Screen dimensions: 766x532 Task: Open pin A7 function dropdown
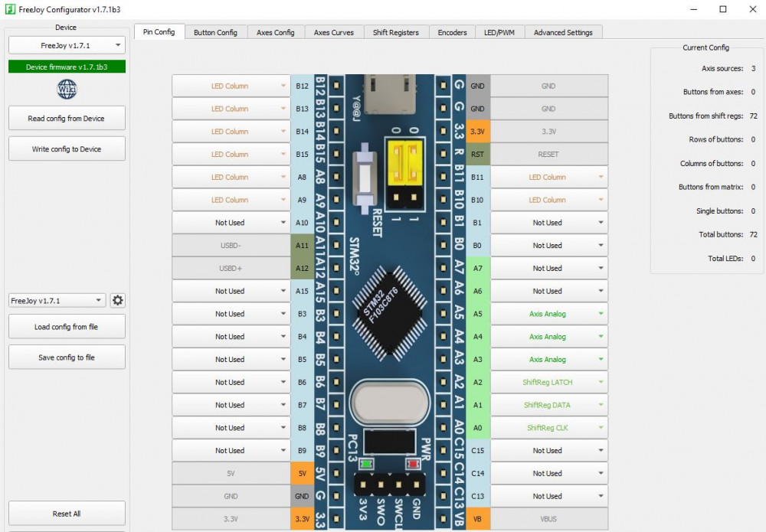(x=549, y=268)
